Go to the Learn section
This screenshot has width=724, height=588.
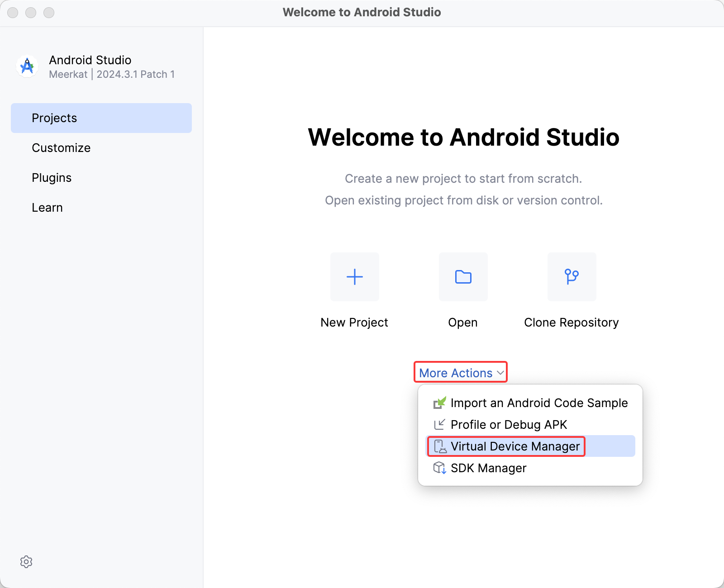[x=48, y=207]
